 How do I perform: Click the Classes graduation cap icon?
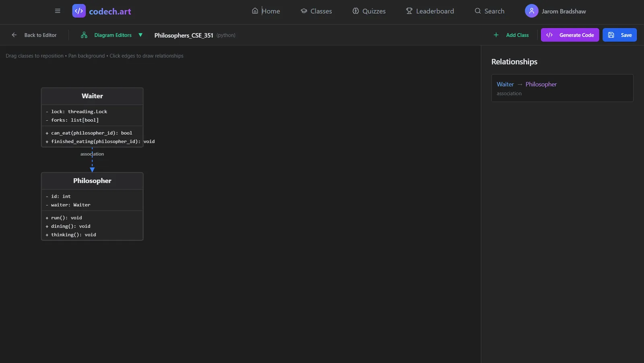(x=304, y=11)
